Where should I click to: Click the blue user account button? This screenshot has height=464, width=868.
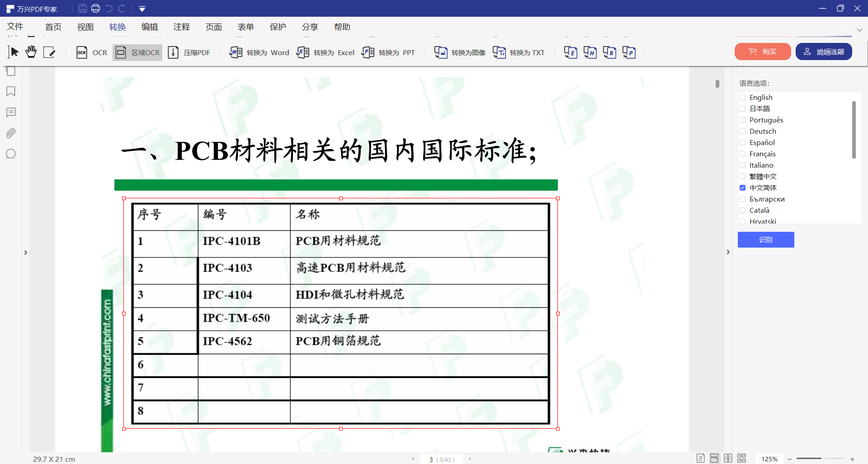coord(824,52)
